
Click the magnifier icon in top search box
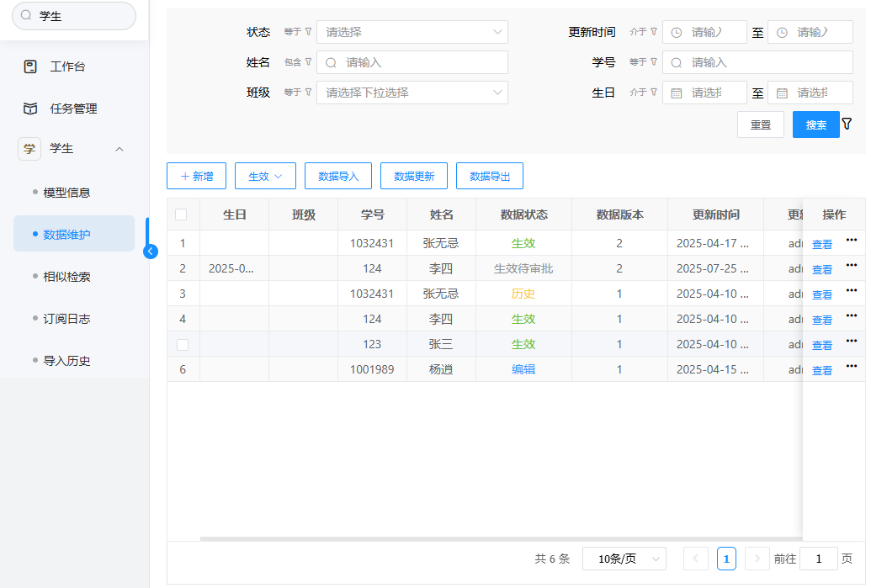(26, 16)
